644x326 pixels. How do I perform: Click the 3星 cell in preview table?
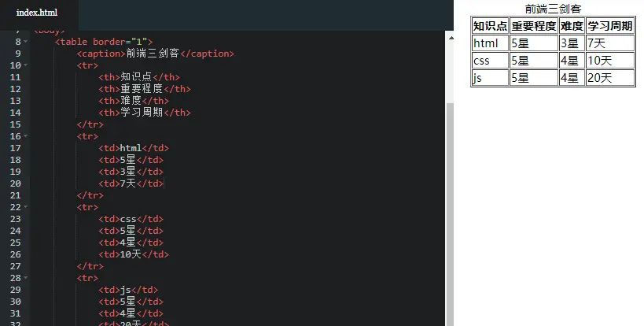572,43
